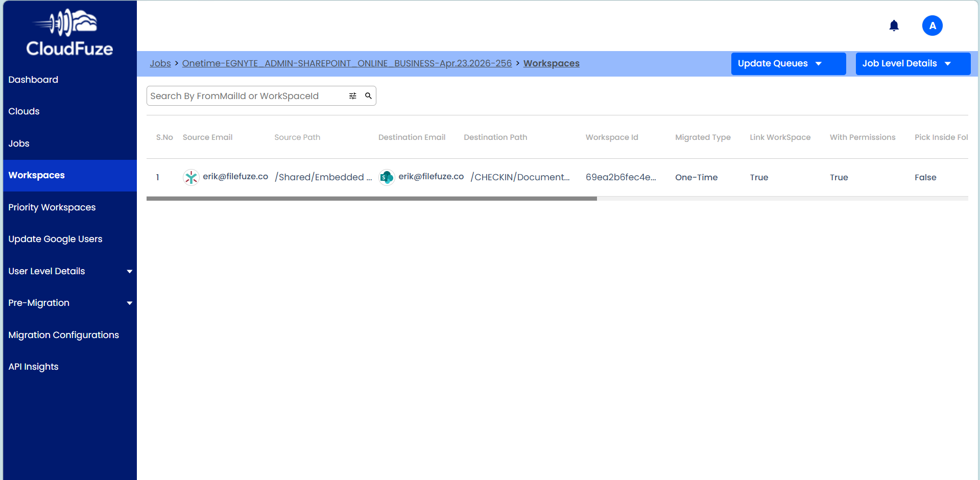Click the Workspace Id column header
The image size is (980, 480).
tap(612, 137)
